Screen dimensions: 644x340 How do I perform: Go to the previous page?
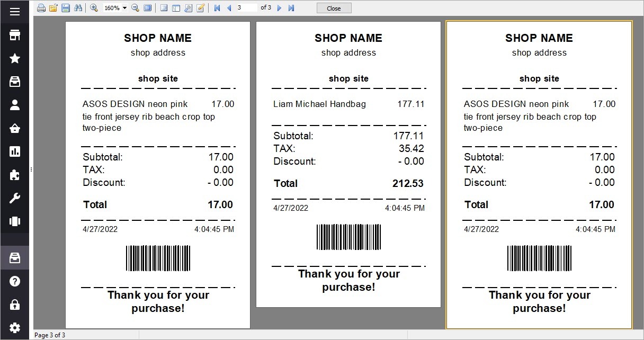(229, 8)
